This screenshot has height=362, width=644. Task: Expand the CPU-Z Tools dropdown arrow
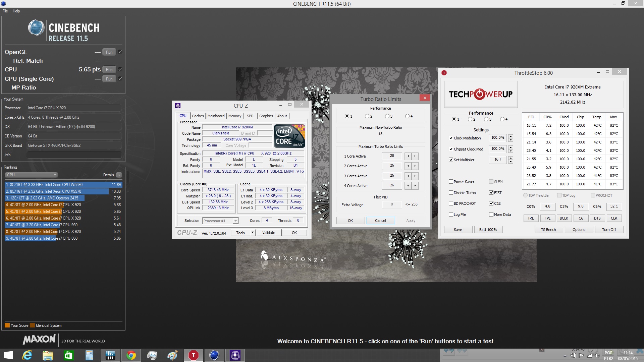pyautogui.click(x=253, y=233)
